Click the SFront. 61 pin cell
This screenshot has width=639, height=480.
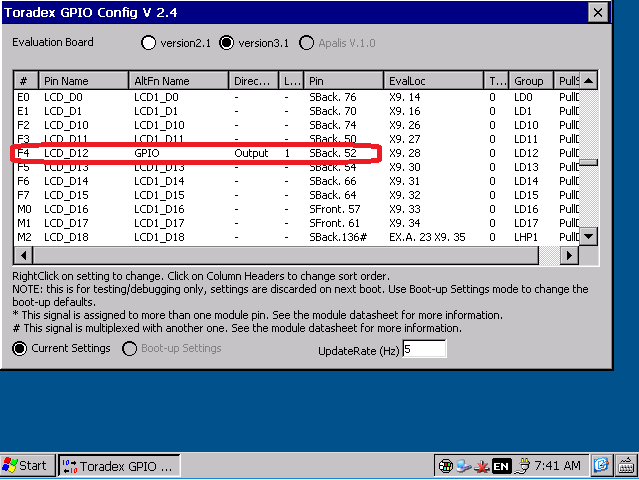tap(335, 223)
